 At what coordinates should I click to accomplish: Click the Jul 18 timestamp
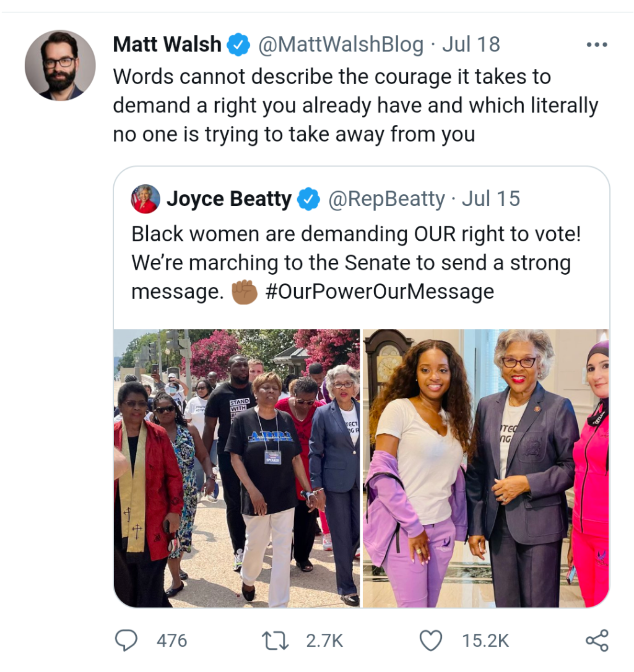pyautogui.click(x=471, y=44)
